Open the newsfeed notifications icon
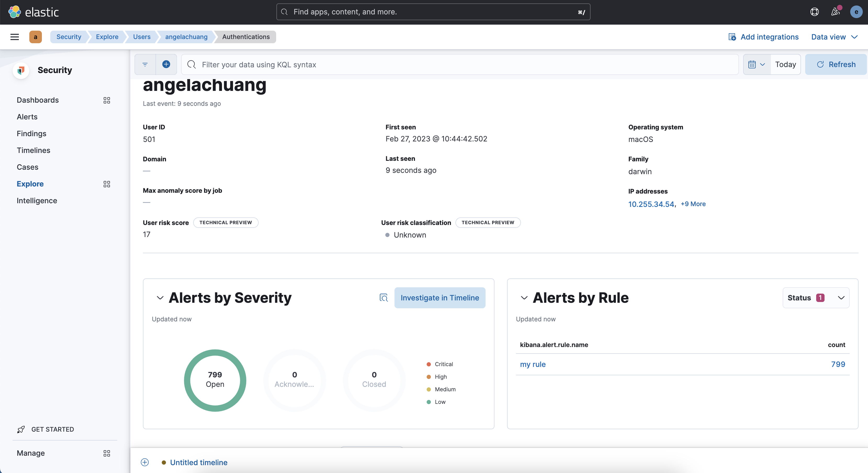The height and width of the screenshot is (473, 868). click(835, 12)
